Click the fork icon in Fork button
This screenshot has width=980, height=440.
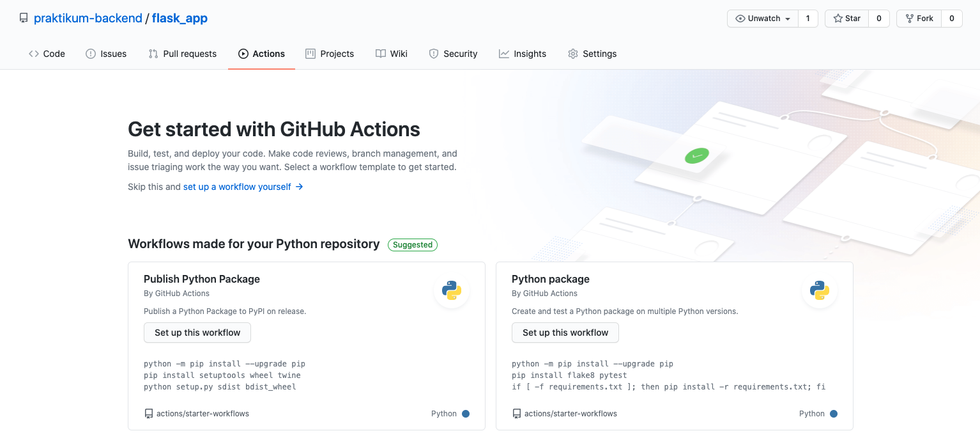point(909,19)
